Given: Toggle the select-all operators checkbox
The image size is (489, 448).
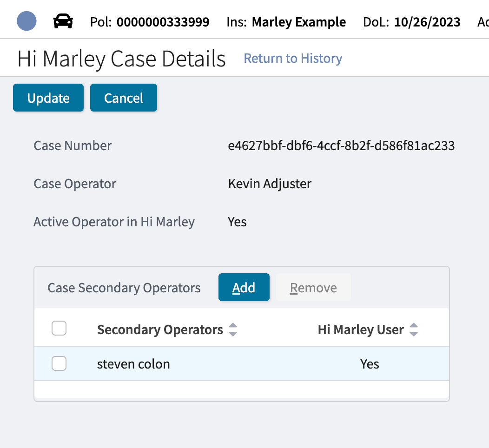Looking at the screenshot, I should coord(59,328).
